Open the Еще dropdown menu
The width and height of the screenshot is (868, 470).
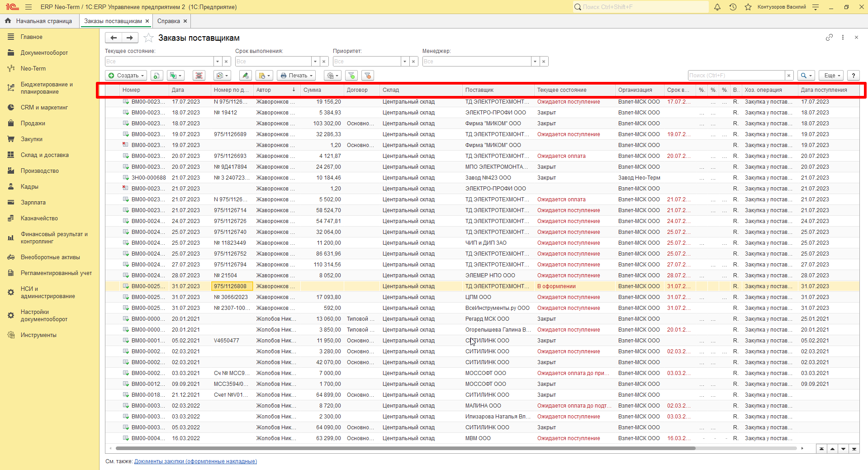click(x=832, y=76)
